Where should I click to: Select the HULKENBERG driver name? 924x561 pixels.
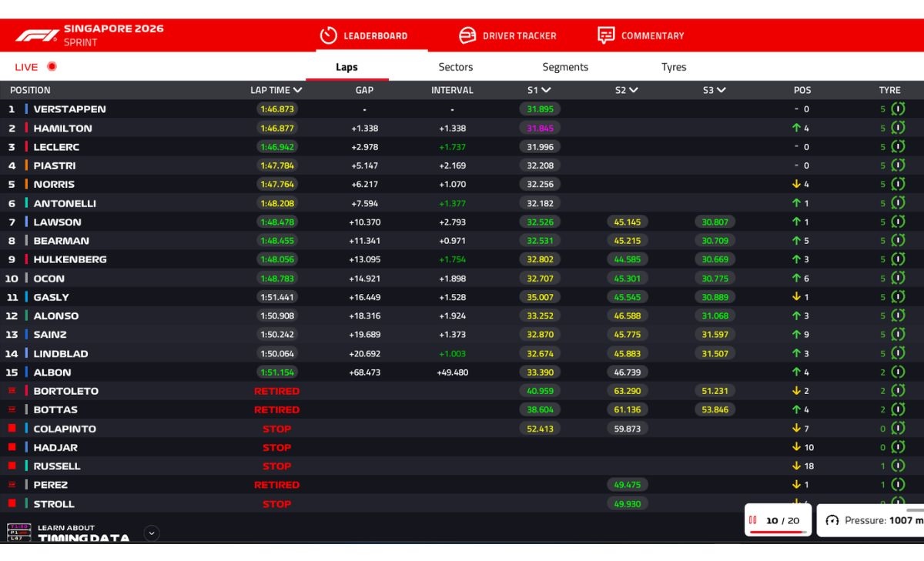click(70, 259)
